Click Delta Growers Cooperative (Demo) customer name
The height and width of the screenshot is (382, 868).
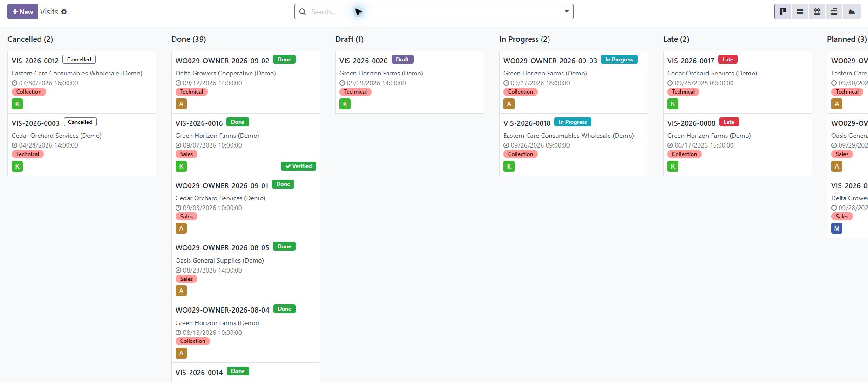226,73
